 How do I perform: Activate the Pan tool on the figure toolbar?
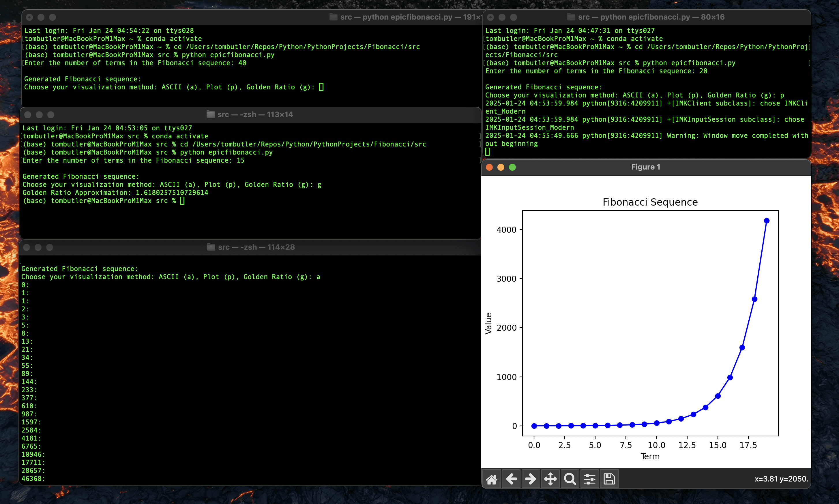click(550, 479)
